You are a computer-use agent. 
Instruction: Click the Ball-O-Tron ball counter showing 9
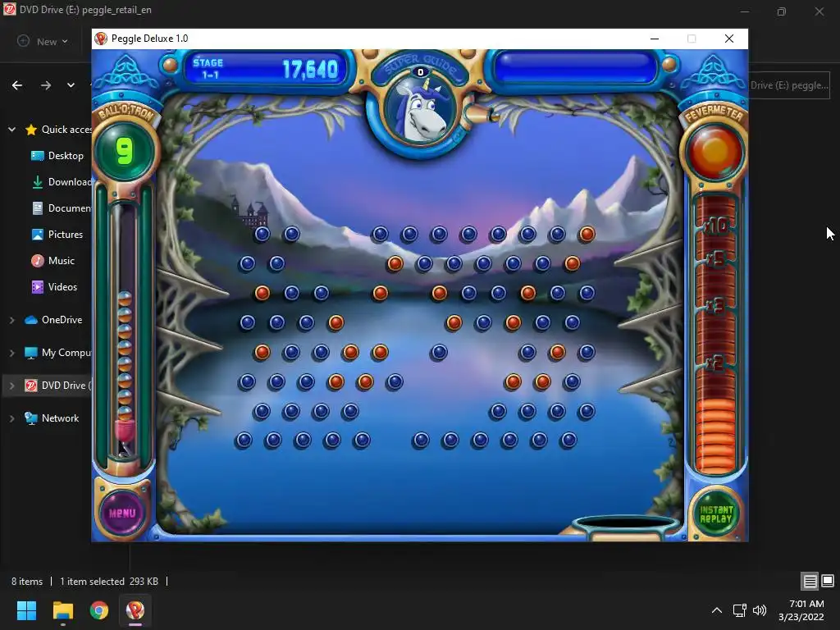point(125,151)
